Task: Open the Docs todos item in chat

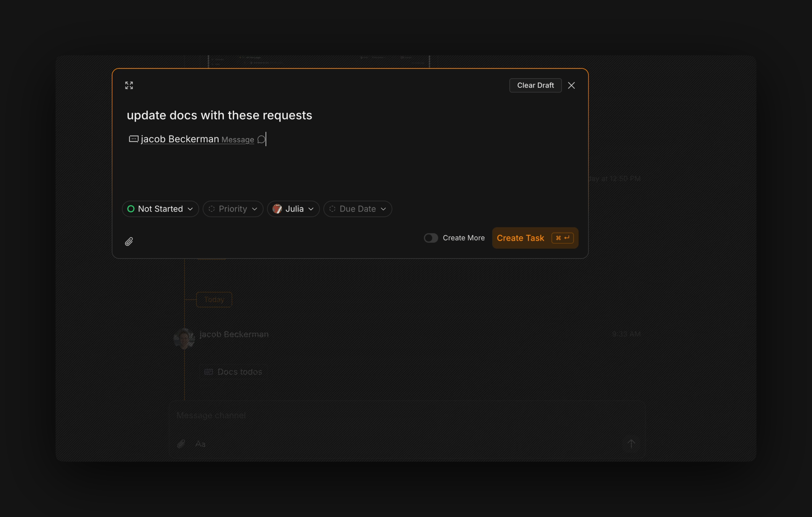Action: [233, 372]
